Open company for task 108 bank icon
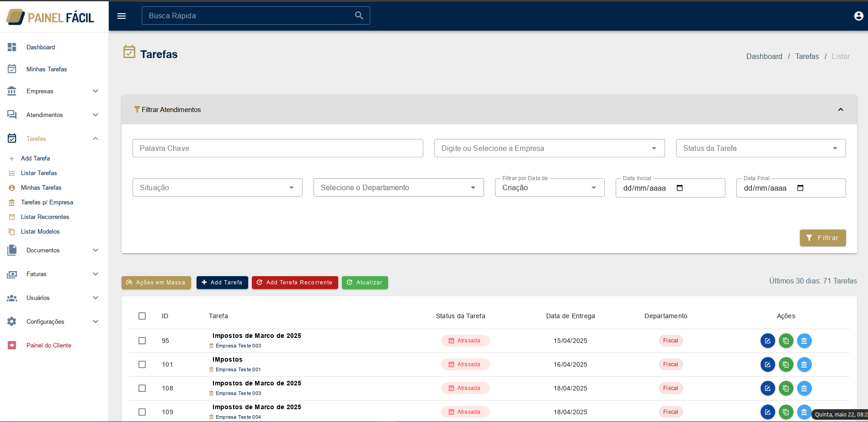This screenshot has width=868, height=422. point(804,388)
